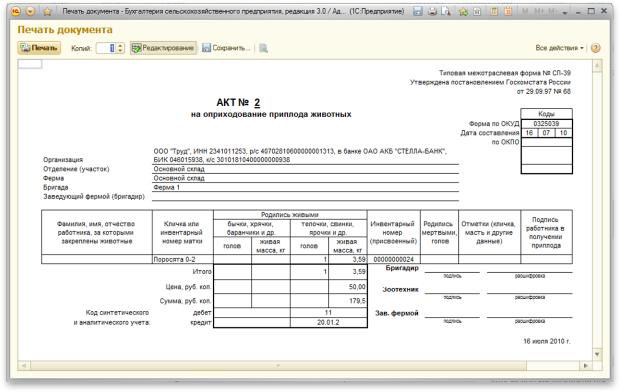Viewport: 620px width, 392px height.
Task: Click the 'Зоотехник' signature label
Action: point(400,289)
